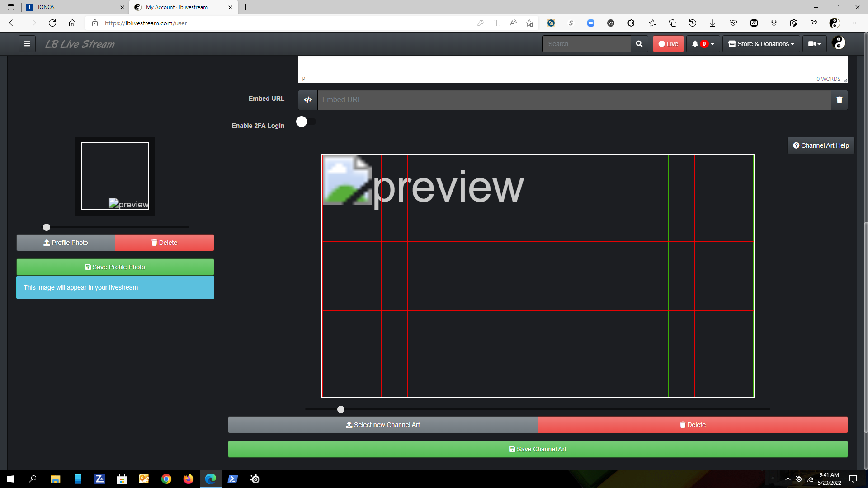Open Chrome from the taskbar
Image resolution: width=868 pixels, height=488 pixels.
click(166, 479)
